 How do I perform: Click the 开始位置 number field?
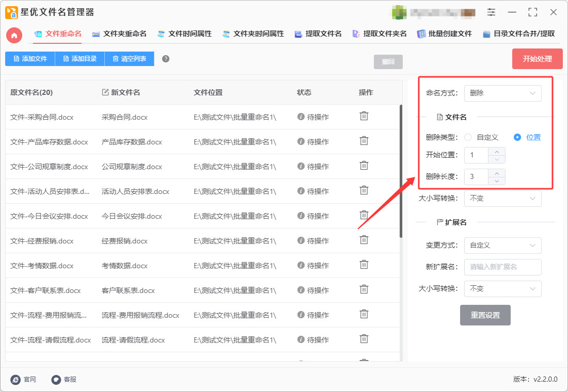point(477,155)
